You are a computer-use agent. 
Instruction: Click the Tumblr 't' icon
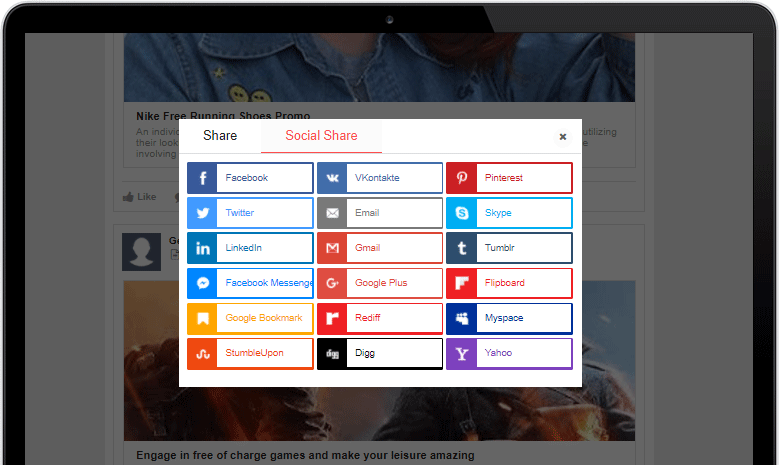point(462,248)
